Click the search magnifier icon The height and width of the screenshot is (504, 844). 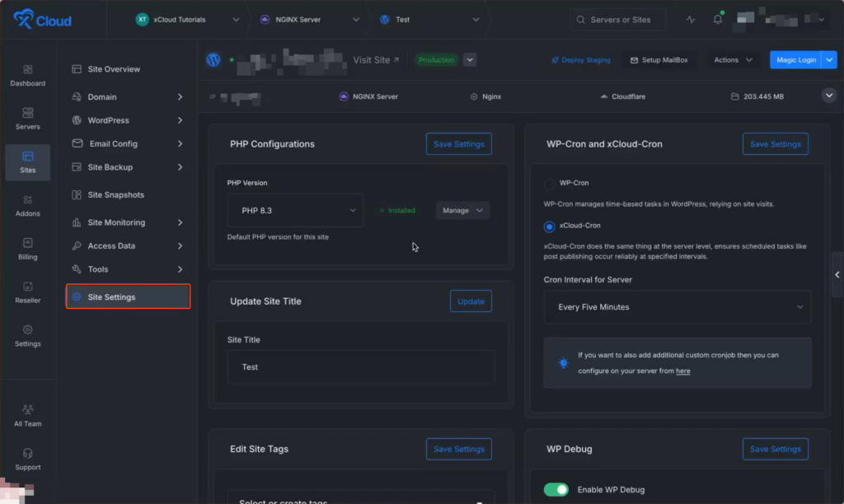point(580,20)
